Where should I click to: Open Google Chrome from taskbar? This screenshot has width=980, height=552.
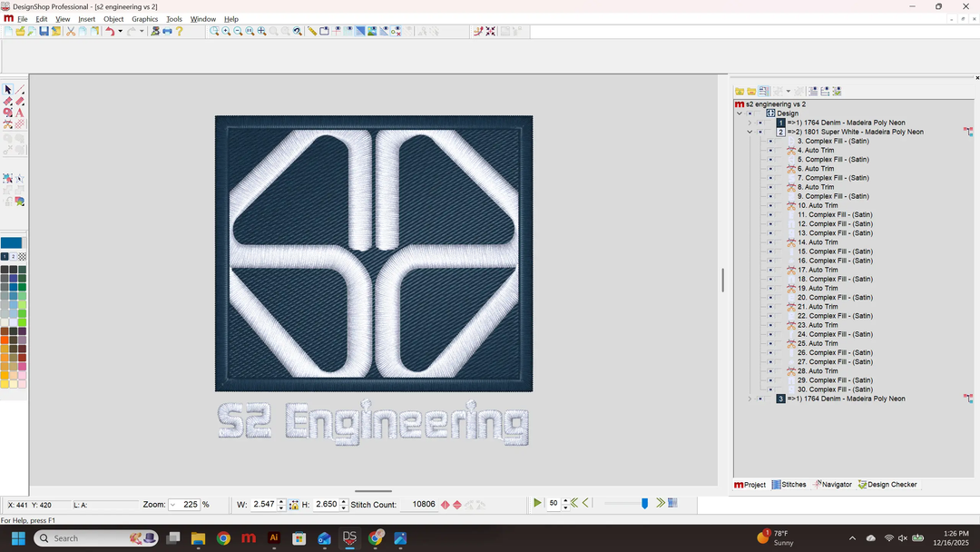tap(223, 538)
